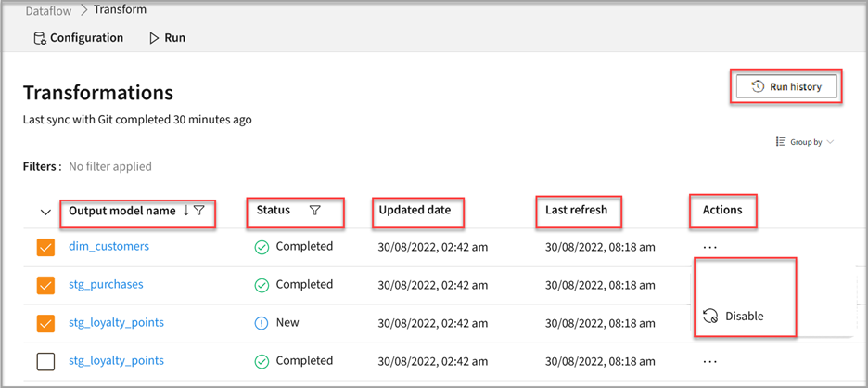Go to Dataflow in the breadcrumb
Viewport: 868px width, 388px height.
click(50, 9)
